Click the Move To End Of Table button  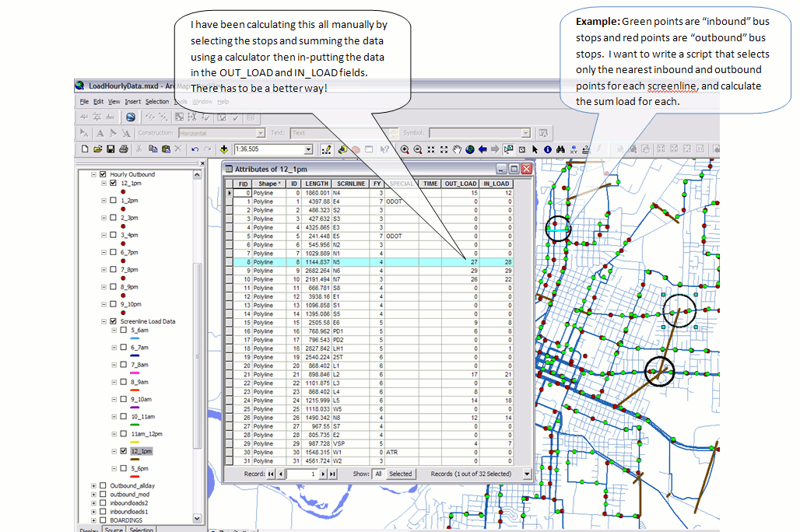(x=332, y=474)
